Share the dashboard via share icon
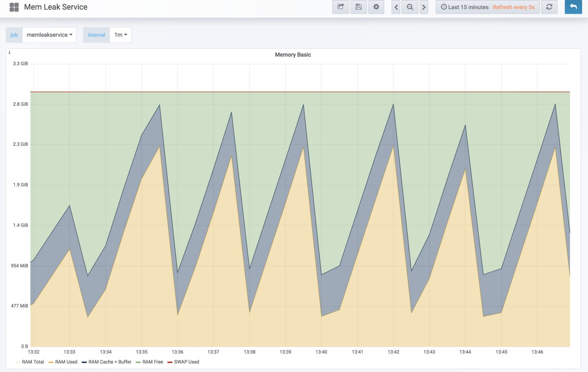 (x=341, y=7)
